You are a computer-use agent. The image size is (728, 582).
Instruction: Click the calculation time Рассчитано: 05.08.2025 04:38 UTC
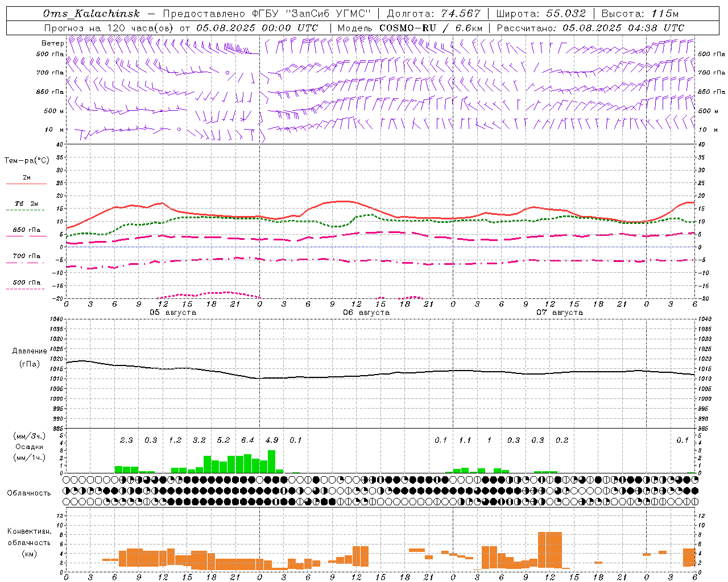[590, 28]
